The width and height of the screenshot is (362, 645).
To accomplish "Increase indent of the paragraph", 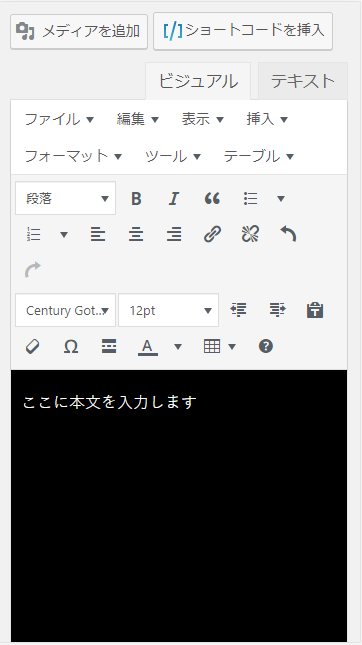I will (277, 310).
